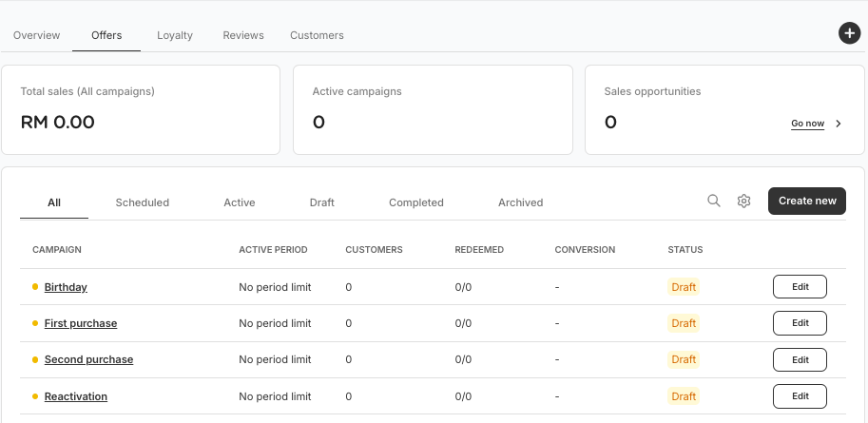
Task: Switch to the Overview tab
Action: (x=36, y=35)
